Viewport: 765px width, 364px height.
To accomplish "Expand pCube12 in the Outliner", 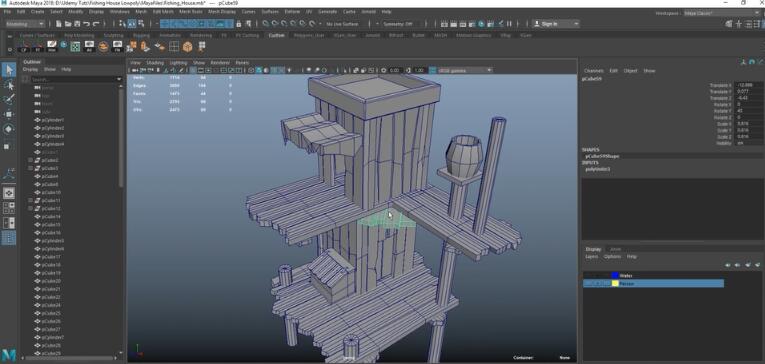I will [30, 208].
